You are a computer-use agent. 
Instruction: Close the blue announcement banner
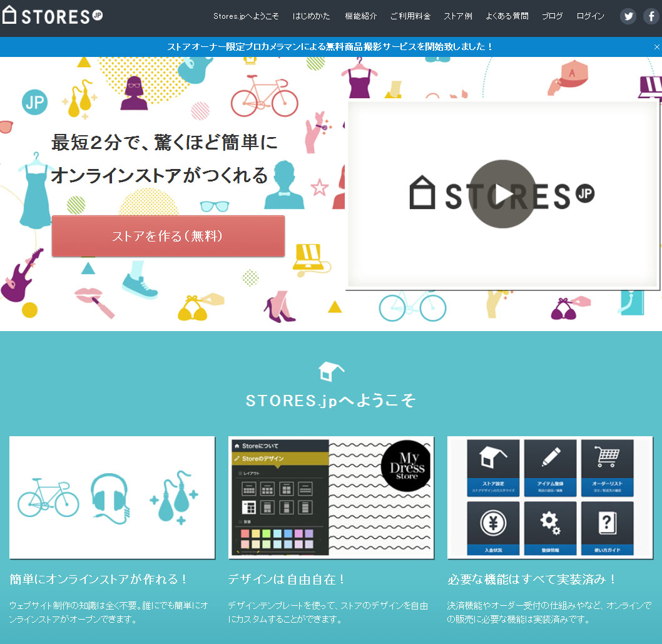(656, 47)
